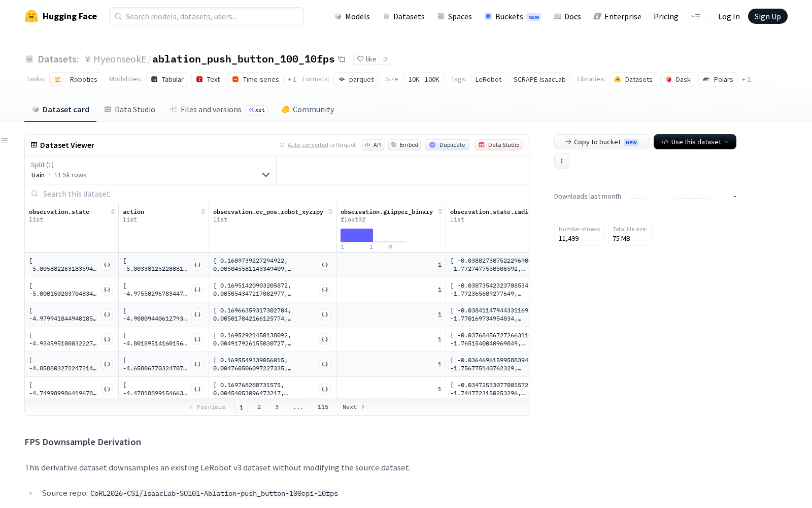
Task: Expand JSON for observation.state value -4.979941844940185
Action: (107, 314)
